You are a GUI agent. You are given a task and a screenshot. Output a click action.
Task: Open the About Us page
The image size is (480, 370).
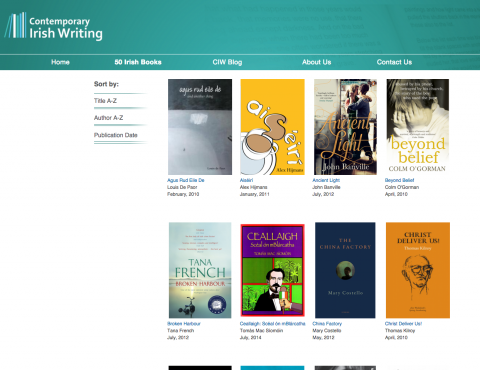point(316,62)
